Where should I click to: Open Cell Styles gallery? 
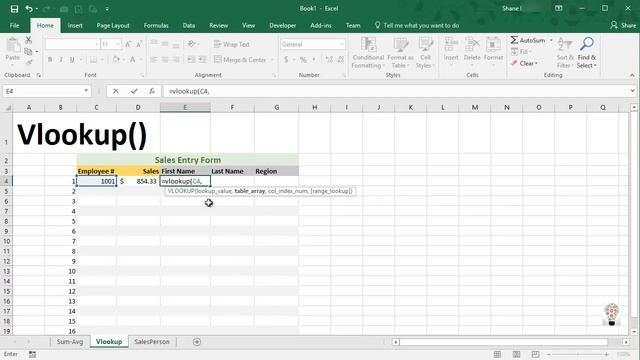pos(425,53)
